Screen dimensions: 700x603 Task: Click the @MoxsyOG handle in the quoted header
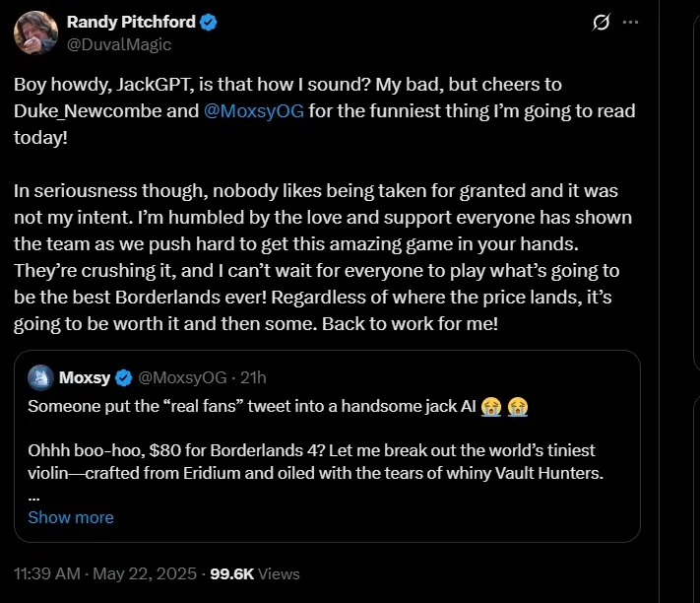(x=184, y=377)
